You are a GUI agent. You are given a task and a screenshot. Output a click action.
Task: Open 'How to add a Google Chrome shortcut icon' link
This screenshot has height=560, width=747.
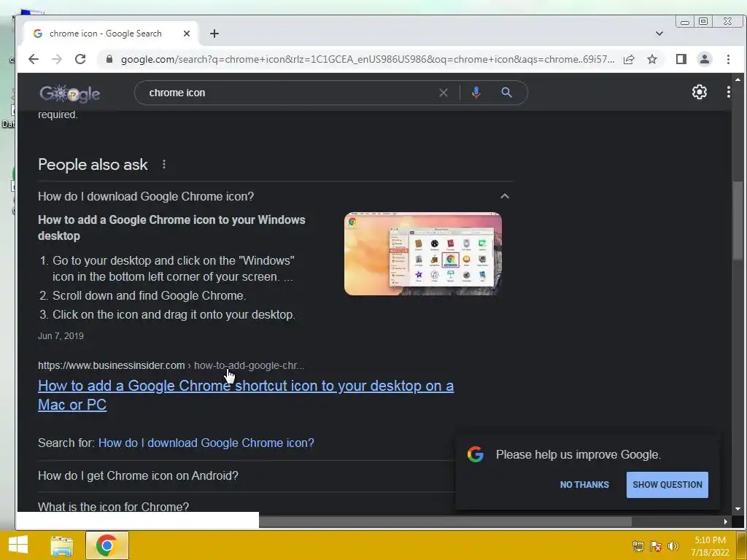pyautogui.click(x=246, y=394)
